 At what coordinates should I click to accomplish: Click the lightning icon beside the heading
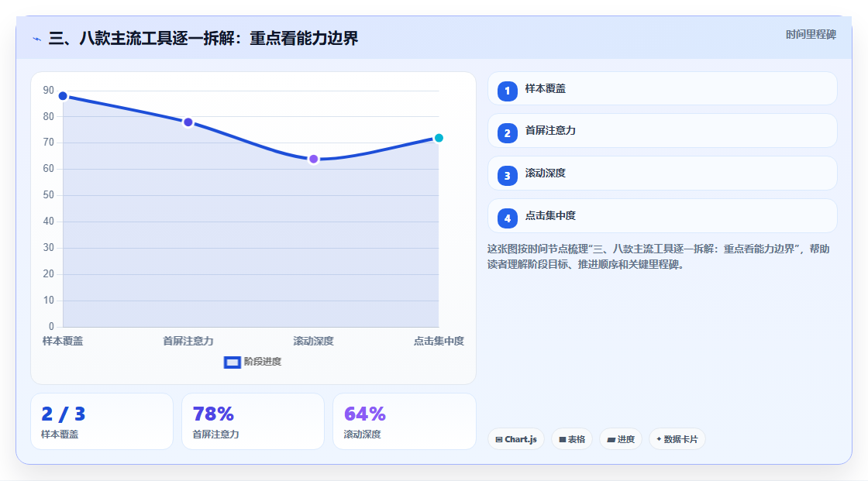37,39
